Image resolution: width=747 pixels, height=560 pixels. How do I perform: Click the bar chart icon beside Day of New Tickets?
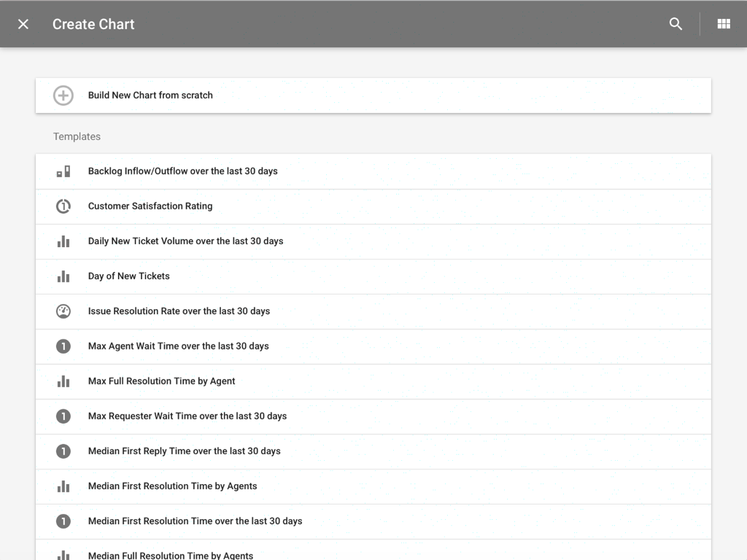63,276
